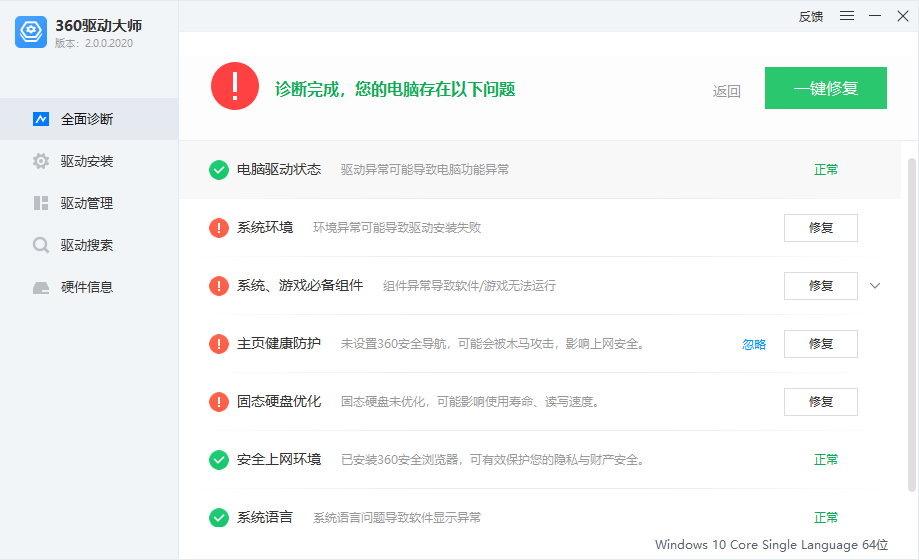The image size is (919, 560).
Task: Open the hamburger main menu icon
Action: [x=846, y=16]
